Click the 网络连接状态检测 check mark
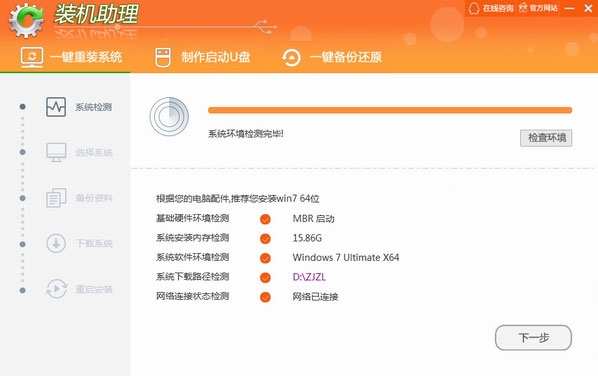Image resolution: width=598 pixels, height=376 pixels. 265,297
